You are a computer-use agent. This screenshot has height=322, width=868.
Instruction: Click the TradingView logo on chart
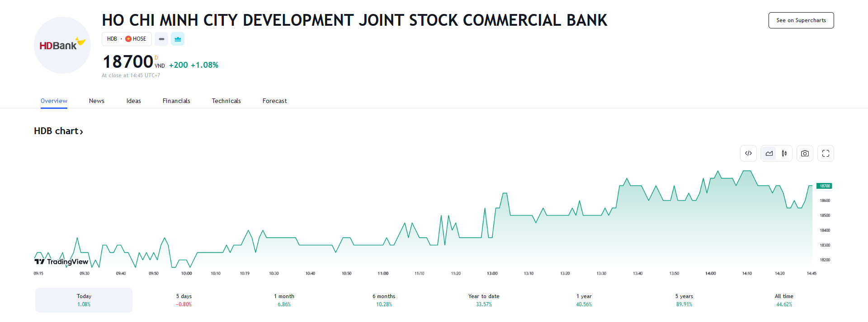point(61,261)
